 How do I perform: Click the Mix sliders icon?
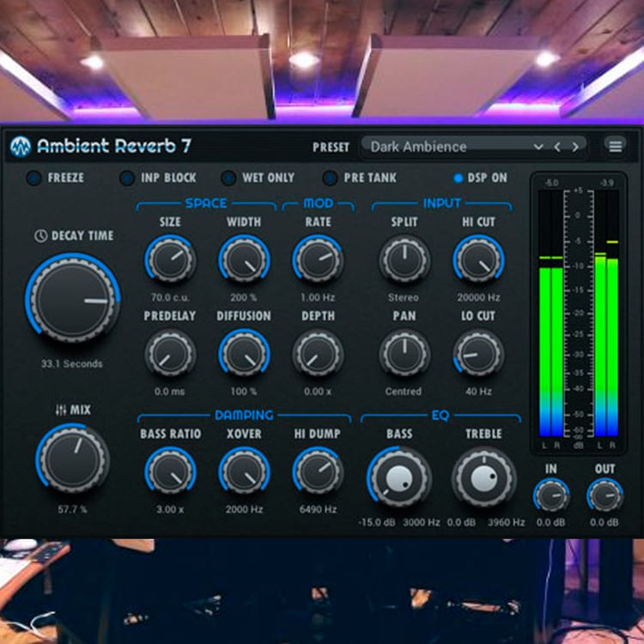coord(60,410)
